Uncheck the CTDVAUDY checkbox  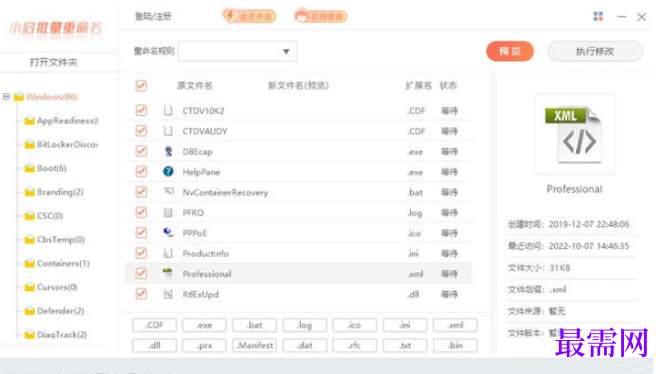[x=141, y=131]
